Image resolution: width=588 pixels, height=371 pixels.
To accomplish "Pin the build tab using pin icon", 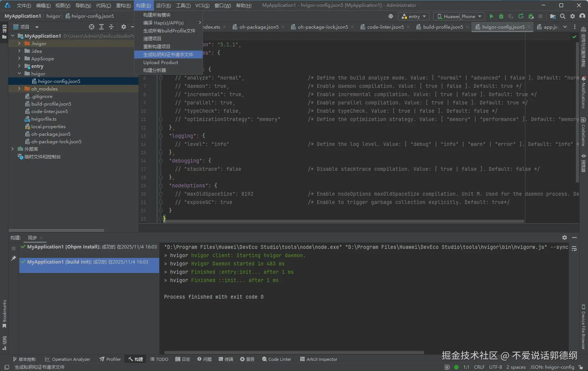I will tap(14, 258).
